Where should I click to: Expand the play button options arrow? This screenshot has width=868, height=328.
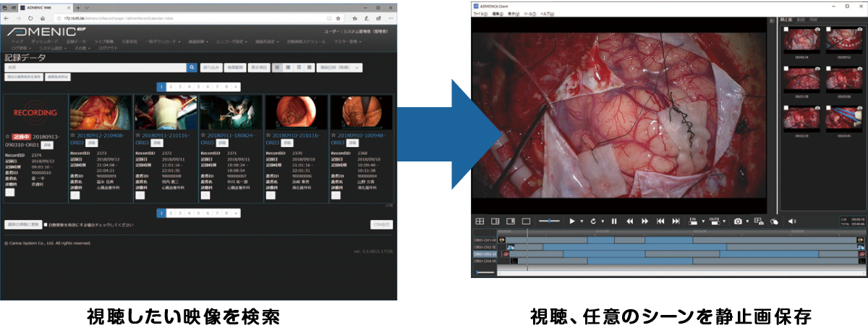coord(581,222)
